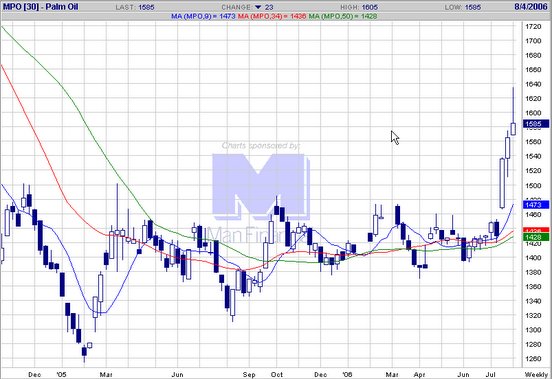552x379 pixels.
Task: Click the 1520 price axis label
Action: click(x=533, y=171)
